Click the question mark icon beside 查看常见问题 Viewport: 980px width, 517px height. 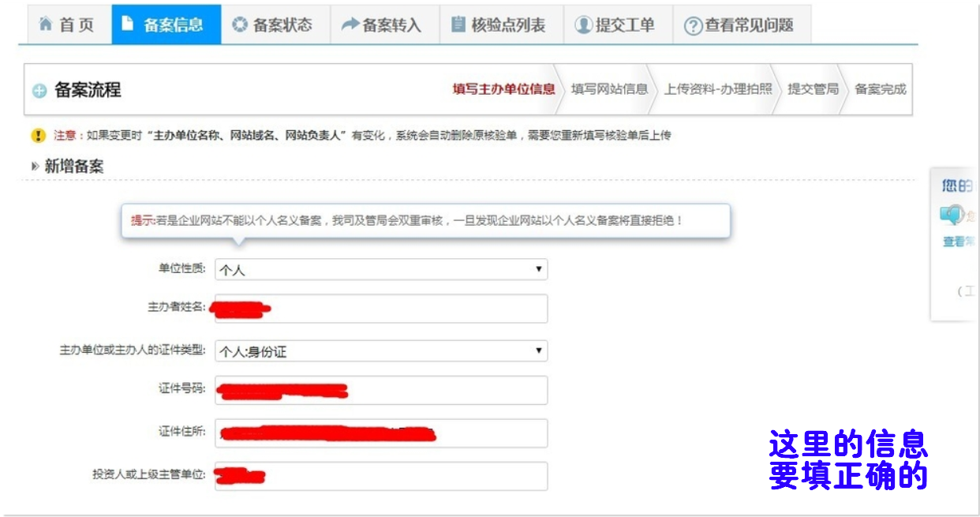[x=693, y=26]
